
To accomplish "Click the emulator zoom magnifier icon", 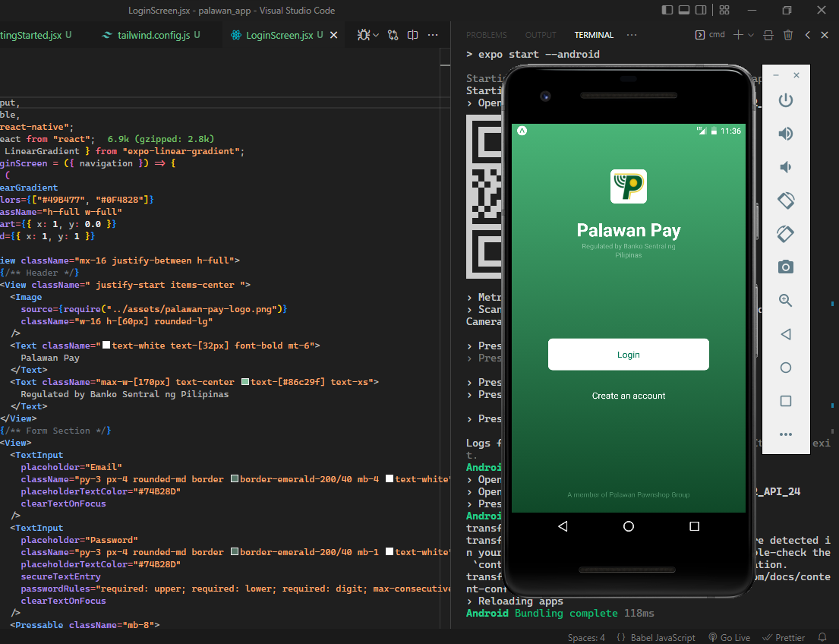I will (786, 300).
